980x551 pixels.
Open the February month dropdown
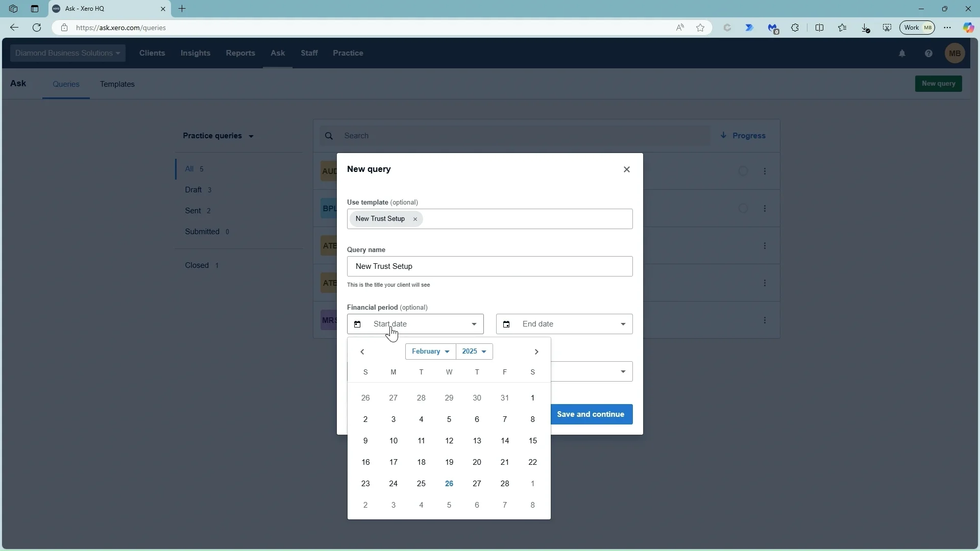430,352
